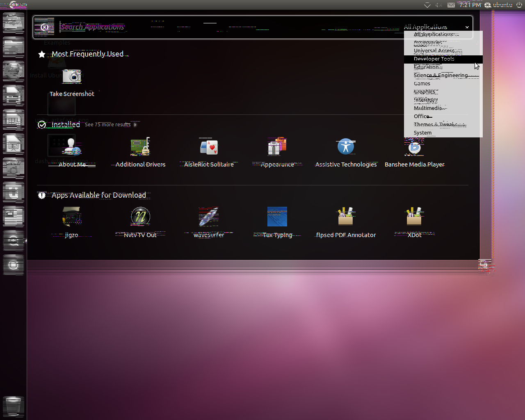
Task: Click the NVtv TV Out icon
Action: [140, 217]
